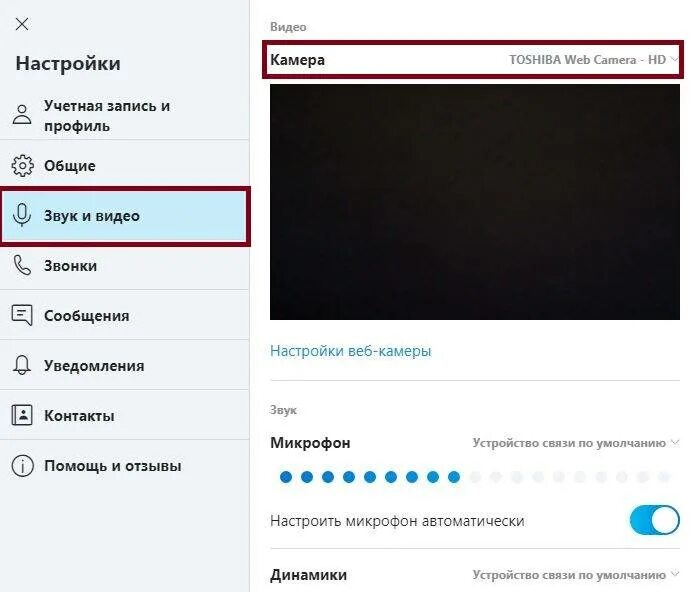The height and width of the screenshot is (592, 698).
Task: Click the bell icon for Уведомления
Action: (x=22, y=365)
